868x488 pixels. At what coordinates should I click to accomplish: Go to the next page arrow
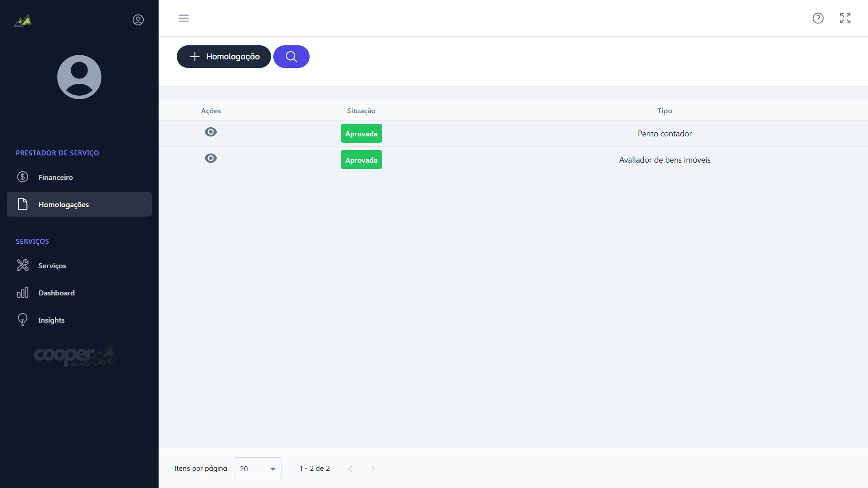[x=373, y=469]
